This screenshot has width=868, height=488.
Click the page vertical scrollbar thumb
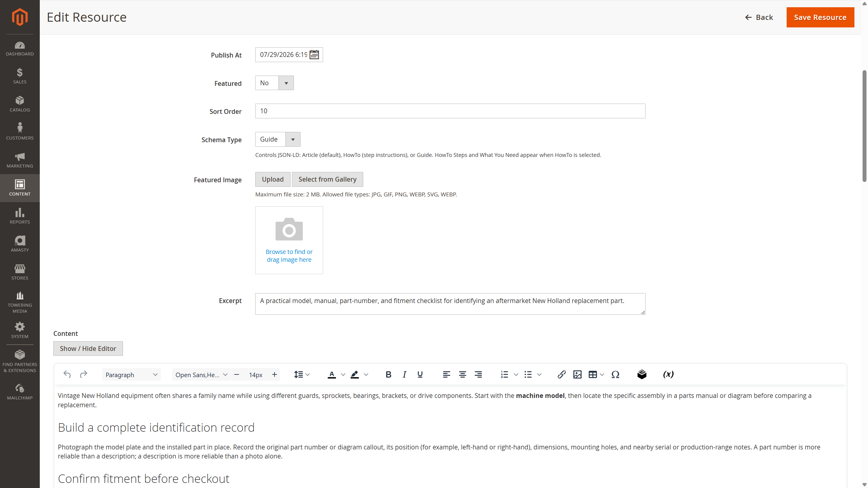point(864,126)
